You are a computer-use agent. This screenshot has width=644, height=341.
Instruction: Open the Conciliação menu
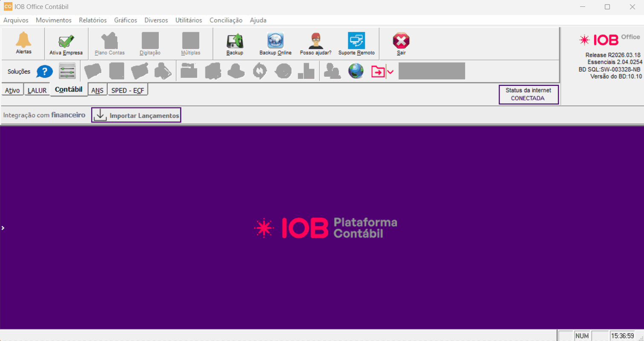click(x=226, y=20)
